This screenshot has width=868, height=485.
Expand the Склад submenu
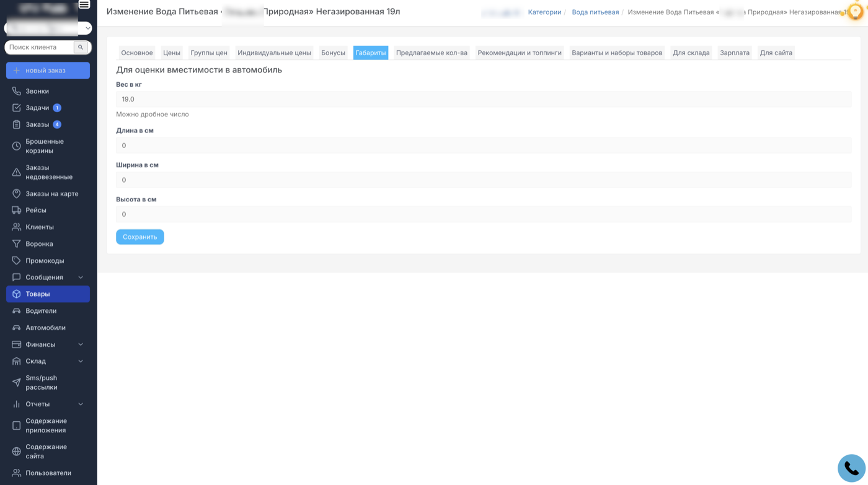81,361
